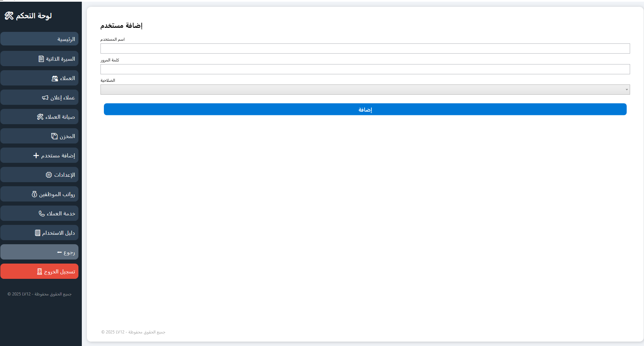Open the الرئيسية home menu item
The image size is (644, 346).
tap(39, 39)
